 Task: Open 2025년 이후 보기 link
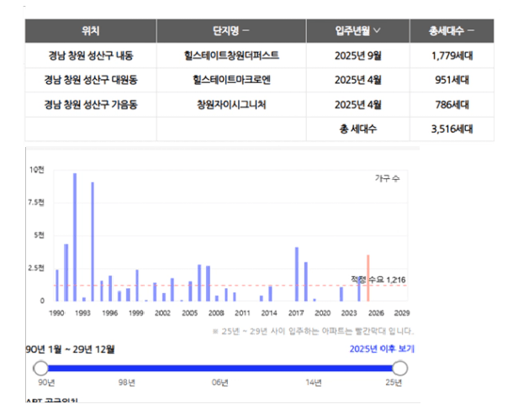tap(382, 349)
